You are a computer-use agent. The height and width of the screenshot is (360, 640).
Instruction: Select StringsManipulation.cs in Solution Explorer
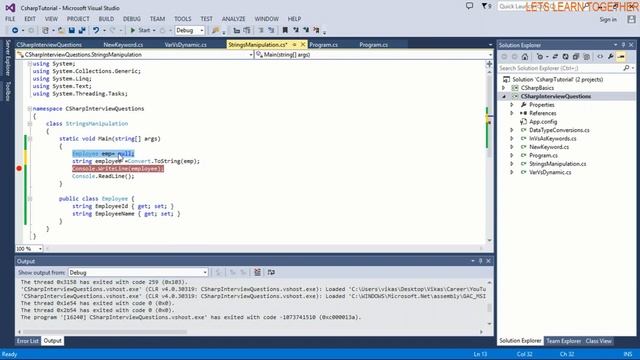click(557, 164)
